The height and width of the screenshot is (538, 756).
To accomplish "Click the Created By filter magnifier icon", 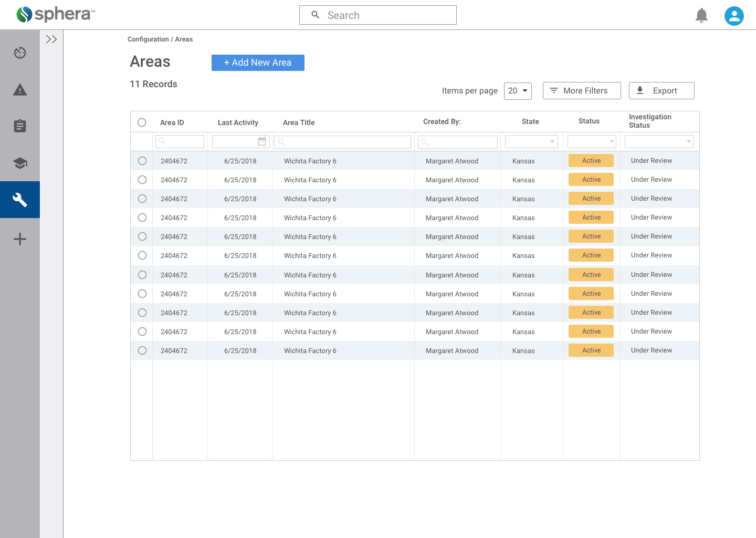I will pos(425,142).
